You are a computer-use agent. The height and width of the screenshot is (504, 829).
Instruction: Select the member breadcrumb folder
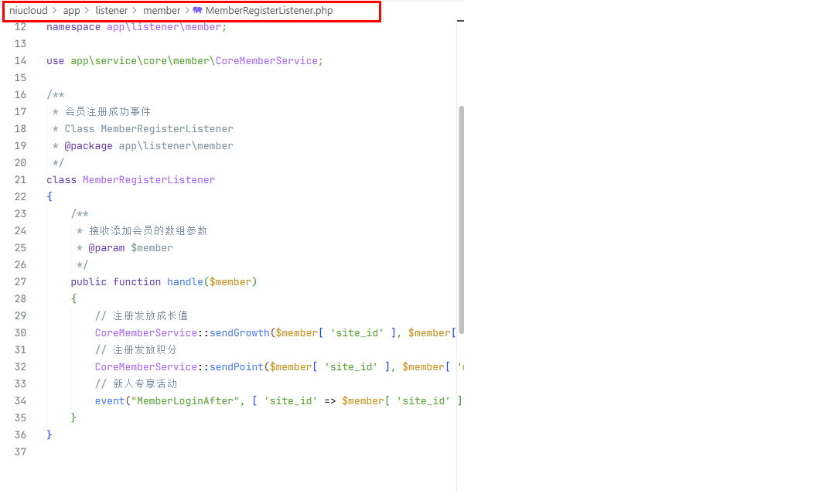(161, 11)
